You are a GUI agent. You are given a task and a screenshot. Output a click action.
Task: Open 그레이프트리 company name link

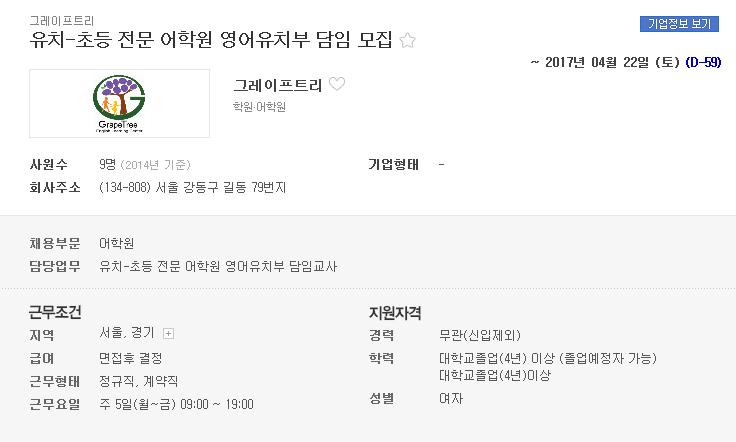[x=277, y=85]
